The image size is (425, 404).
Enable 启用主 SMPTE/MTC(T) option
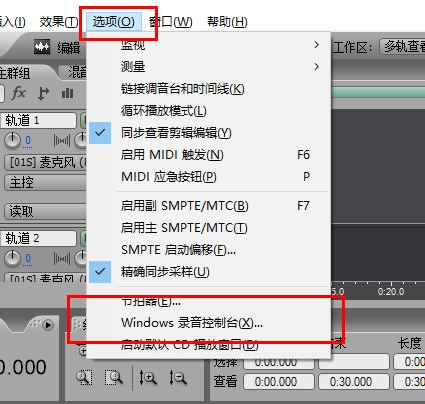(209, 228)
